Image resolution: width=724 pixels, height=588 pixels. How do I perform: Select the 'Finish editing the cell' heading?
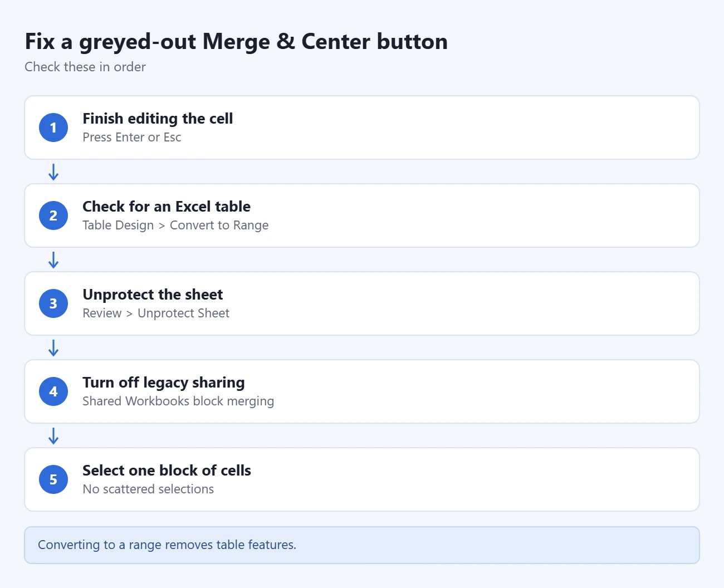click(x=158, y=119)
